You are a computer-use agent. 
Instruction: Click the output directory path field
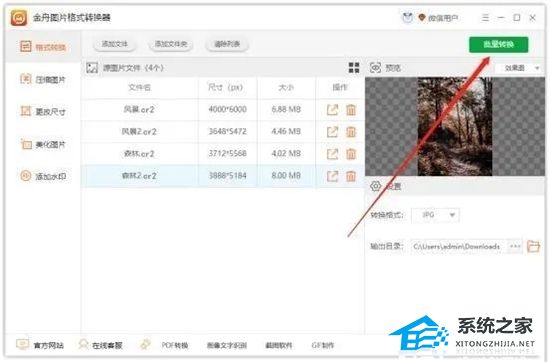(459, 246)
